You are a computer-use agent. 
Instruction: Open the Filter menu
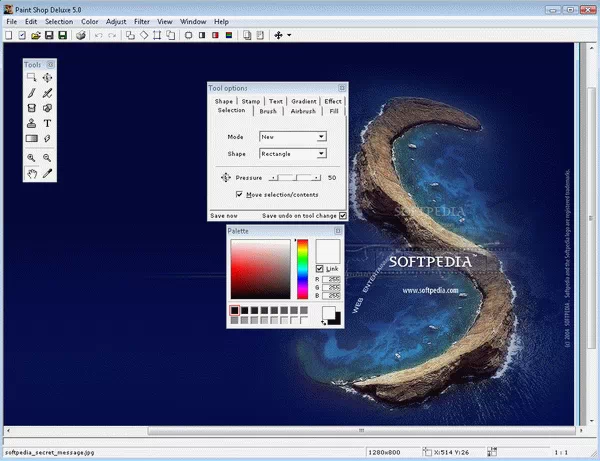[x=142, y=21]
